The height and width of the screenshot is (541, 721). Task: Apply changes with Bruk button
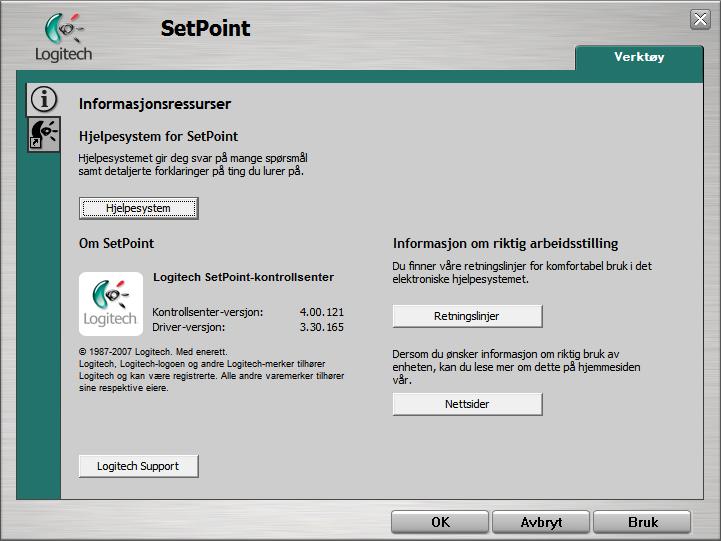tap(642, 522)
